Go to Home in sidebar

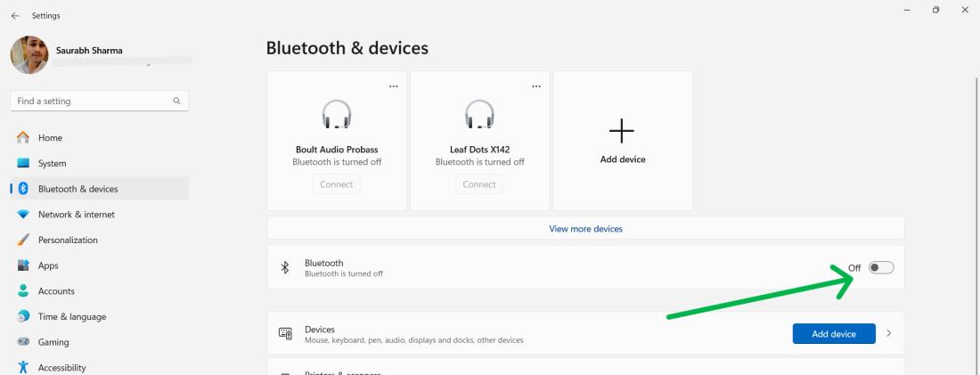50,138
